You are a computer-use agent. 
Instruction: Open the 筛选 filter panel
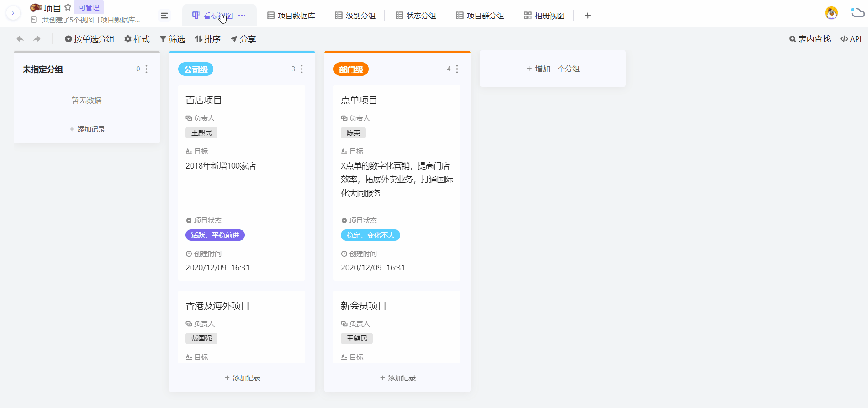coord(172,39)
